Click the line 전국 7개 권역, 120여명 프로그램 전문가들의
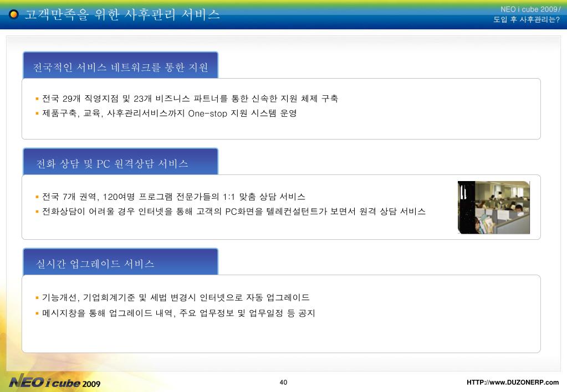The image size is (567, 392). (x=173, y=197)
